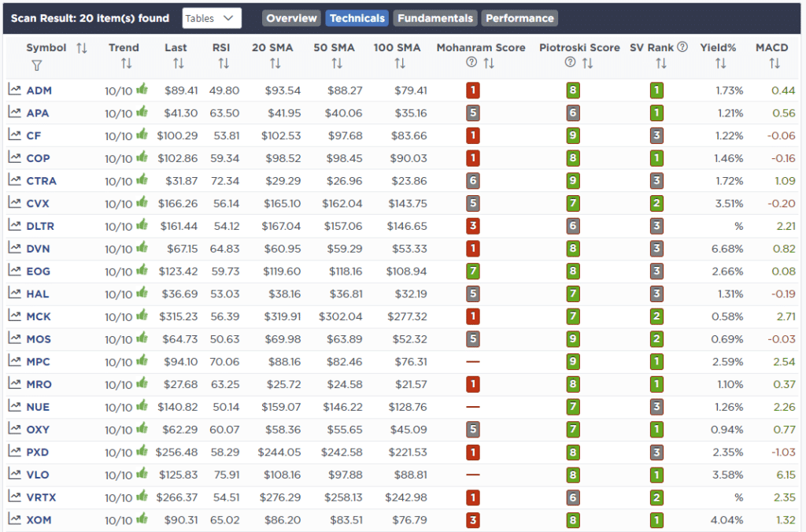Open the chart icon for CTRA
This screenshot has height=532, width=806.
point(14,180)
